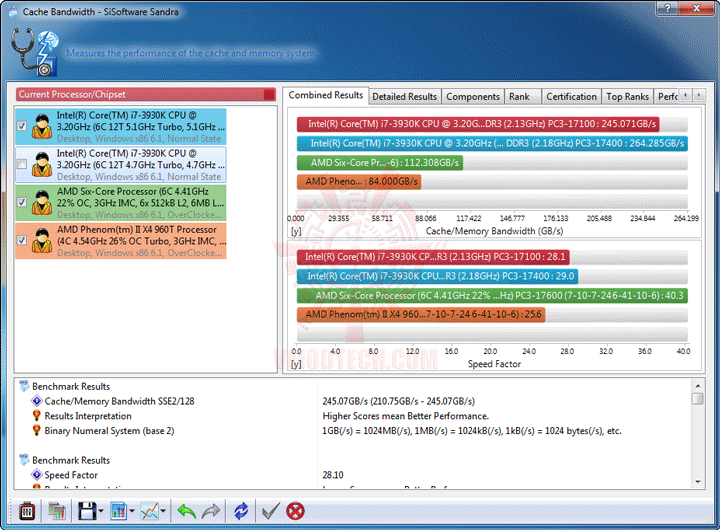Select the AMD Six-Core Processor list entry
The height and width of the screenshot is (530, 720).
point(121,203)
